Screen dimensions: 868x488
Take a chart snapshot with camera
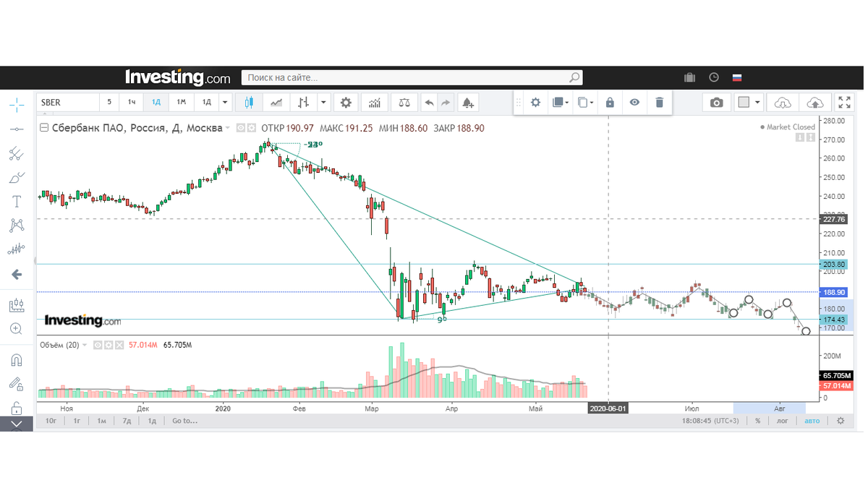716,103
